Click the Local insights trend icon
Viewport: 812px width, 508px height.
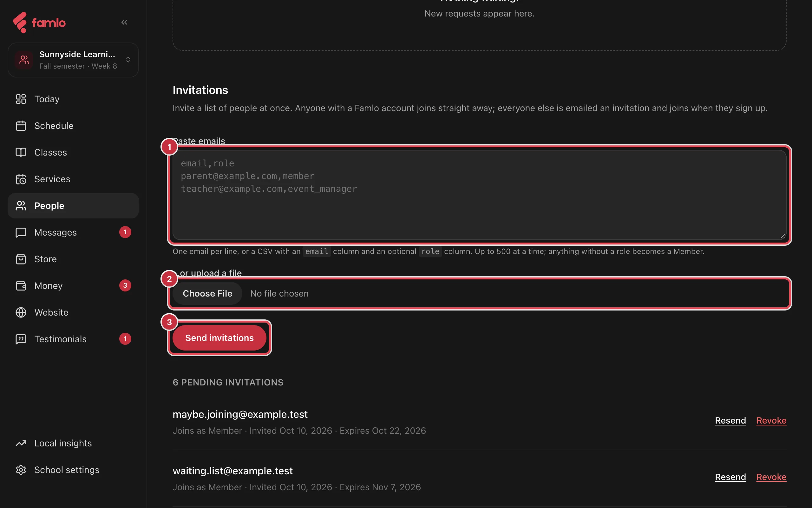(21, 443)
